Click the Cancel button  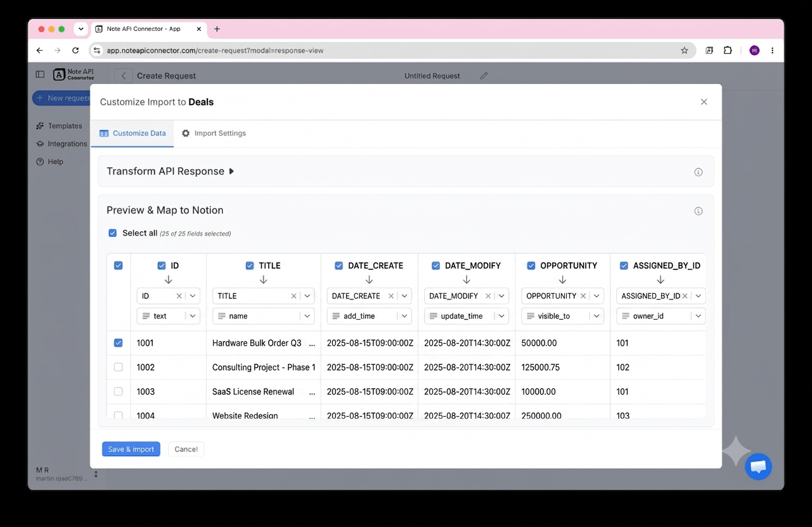pos(186,449)
